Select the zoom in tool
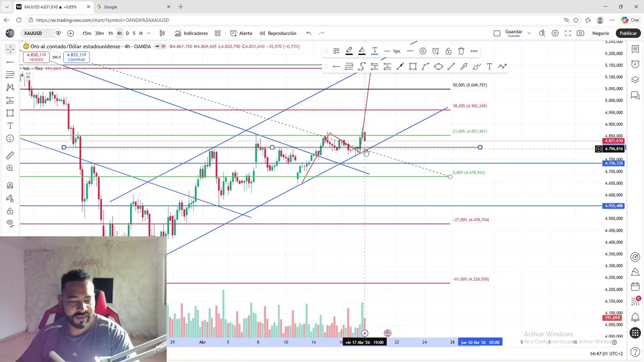 (x=10, y=168)
